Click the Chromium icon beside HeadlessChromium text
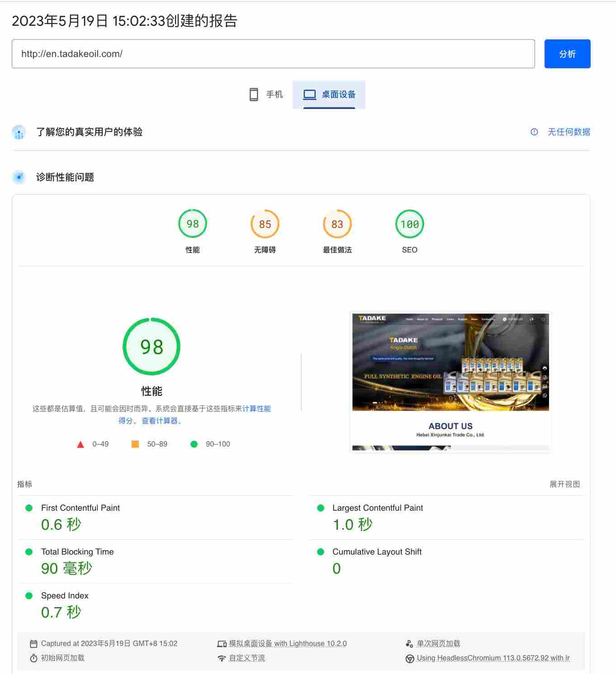This screenshot has height=674, width=616. pyautogui.click(x=410, y=658)
